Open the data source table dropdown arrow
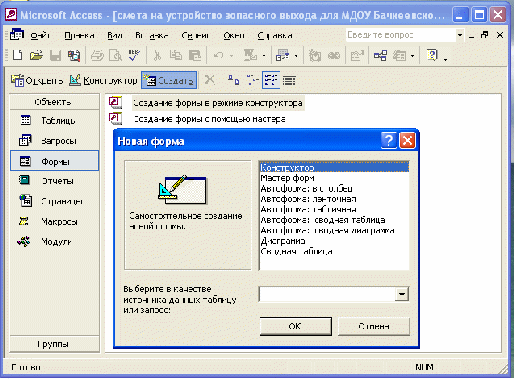The image size is (515, 379). (x=402, y=294)
